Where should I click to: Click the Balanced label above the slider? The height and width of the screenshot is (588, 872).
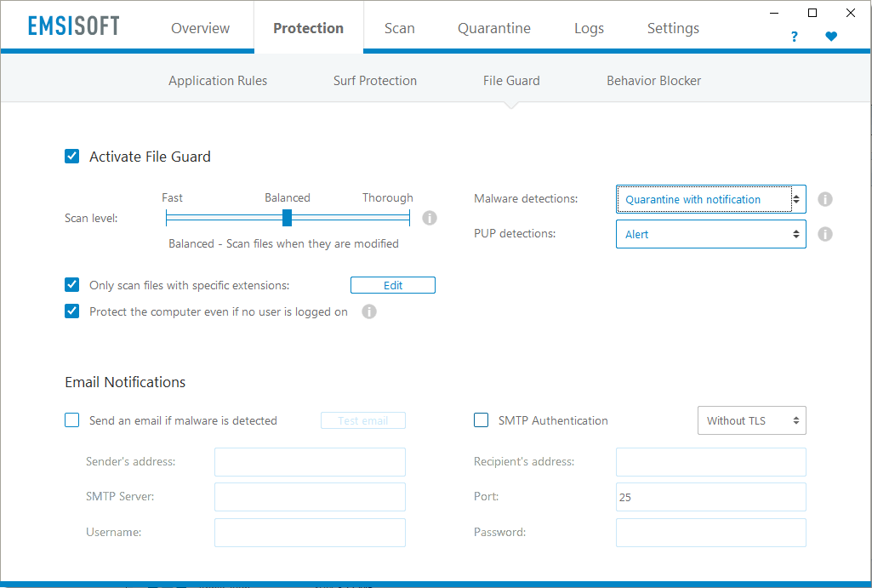pyautogui.click(x=288, y=197)
